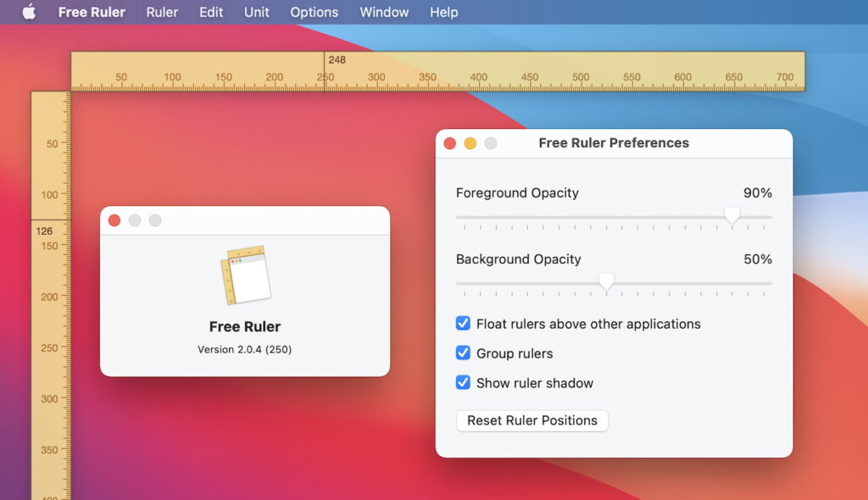The height and width of the screenshot is (500, 868).
Task: Click the Free Ruler title in About window
Action: [x=245, y=326]
